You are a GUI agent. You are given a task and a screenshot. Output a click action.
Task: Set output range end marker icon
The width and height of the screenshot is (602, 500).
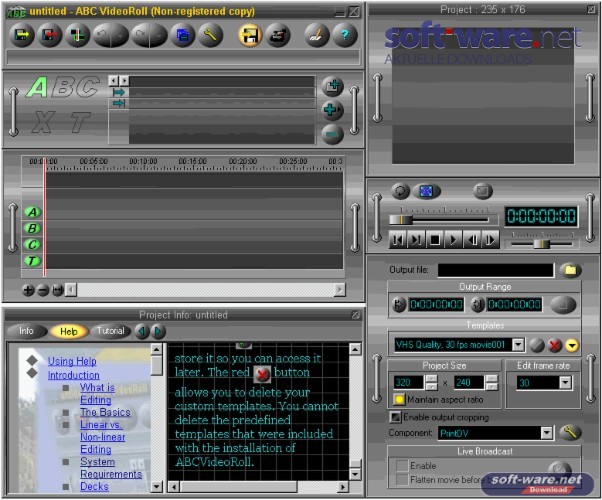[x=477, y=305]
